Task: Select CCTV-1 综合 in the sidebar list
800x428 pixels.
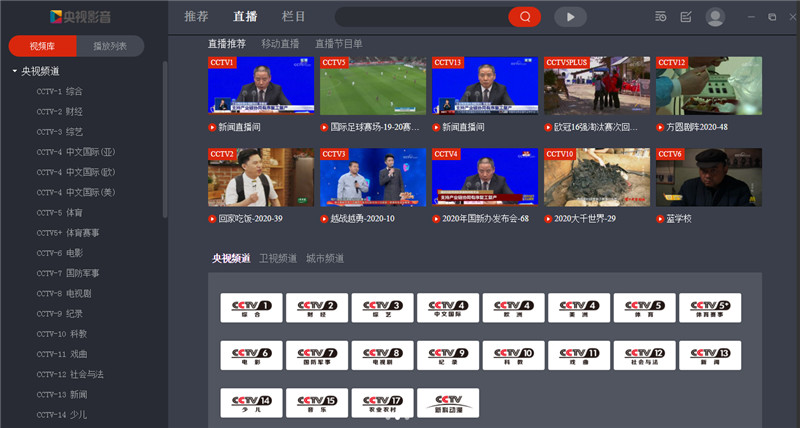Action: [x=59, y=91]
